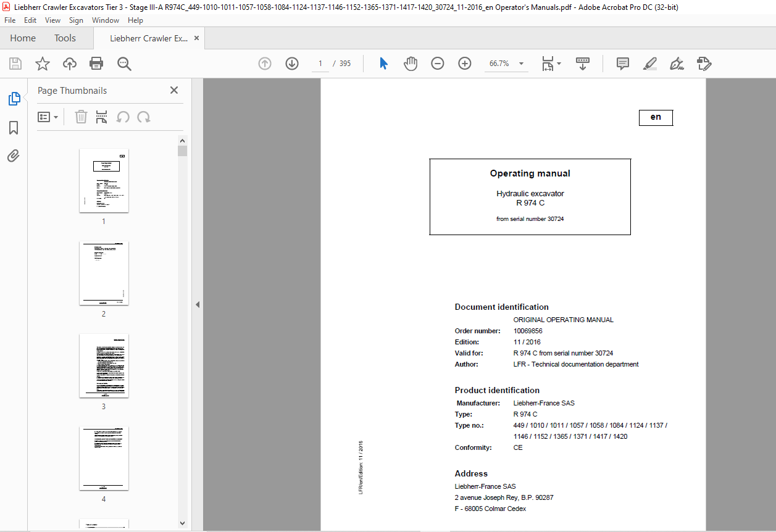Viewport: 776px width, 532px height.
Task: Open the View menu
Action: click(52, 20)
